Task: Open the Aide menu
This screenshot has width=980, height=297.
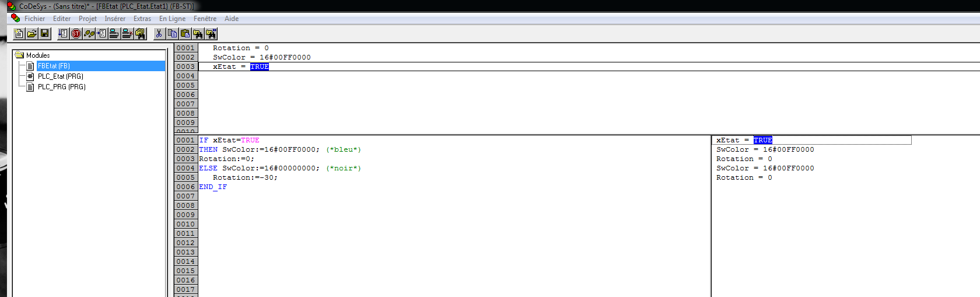Action: [232, 19]
